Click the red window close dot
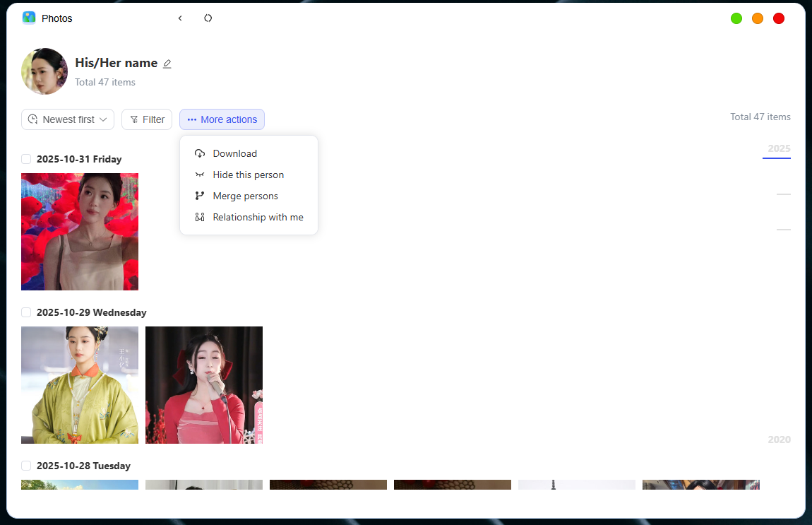This screenshot has width=812, height=525. click(779, 18)
